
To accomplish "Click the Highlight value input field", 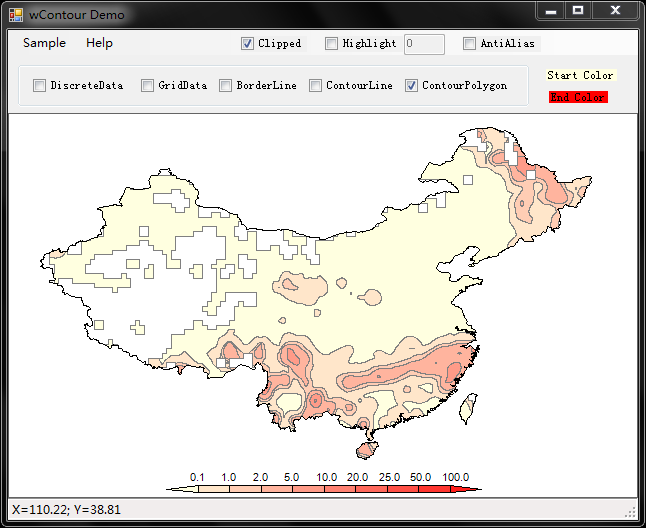I will point(424,44).
